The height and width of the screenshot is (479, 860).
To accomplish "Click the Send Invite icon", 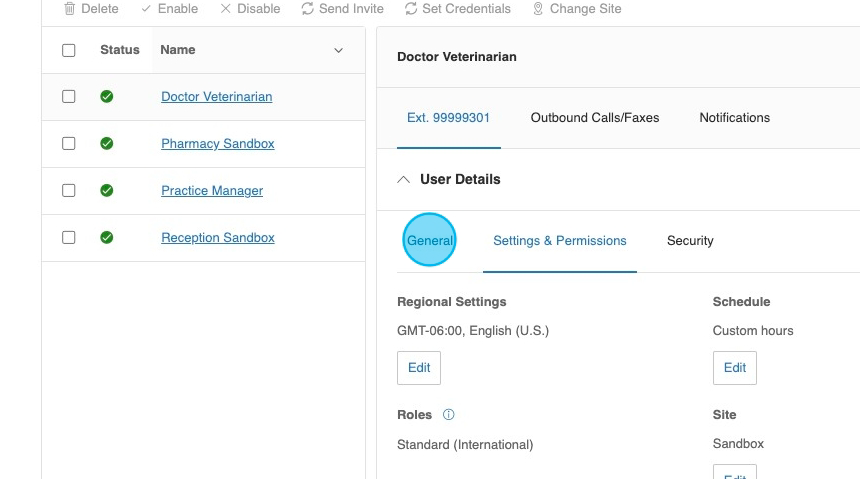I will pyautogui.click(x=307, y=9).
